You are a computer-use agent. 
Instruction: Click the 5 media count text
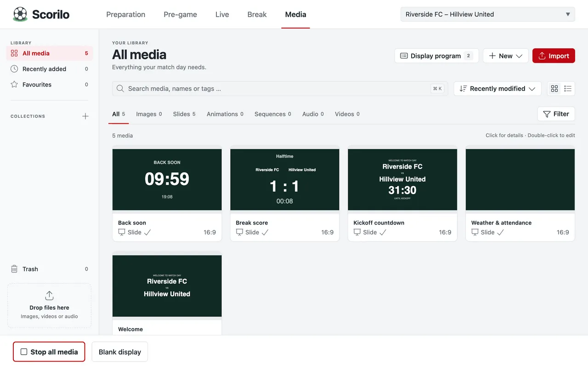[x=123, y=136]
